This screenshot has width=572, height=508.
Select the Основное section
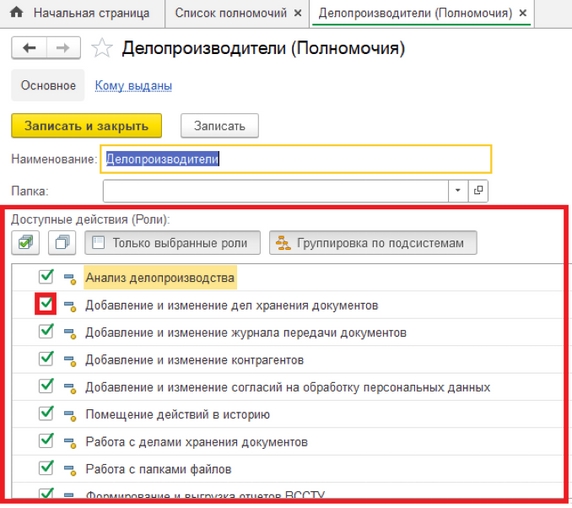coord(48,85)
